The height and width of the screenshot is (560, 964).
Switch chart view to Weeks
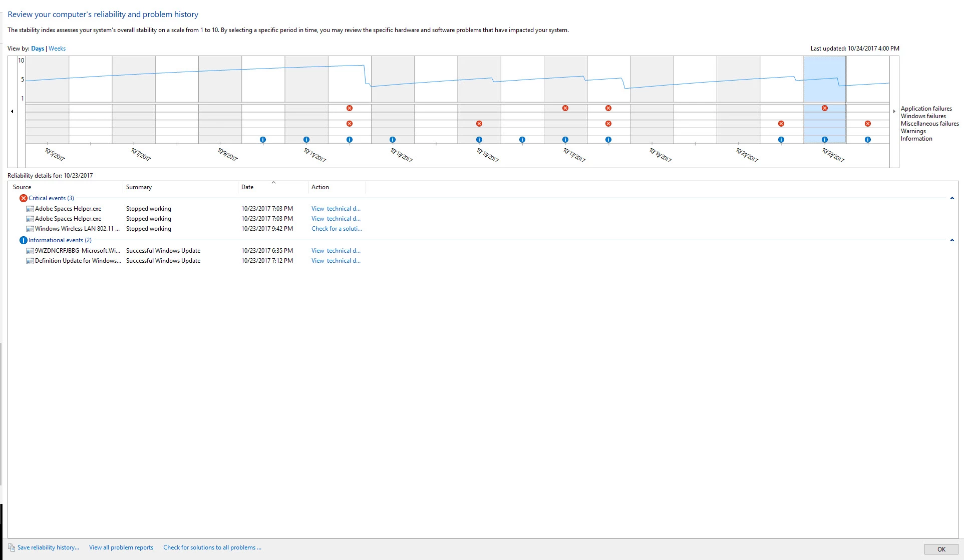coord(57,49)
